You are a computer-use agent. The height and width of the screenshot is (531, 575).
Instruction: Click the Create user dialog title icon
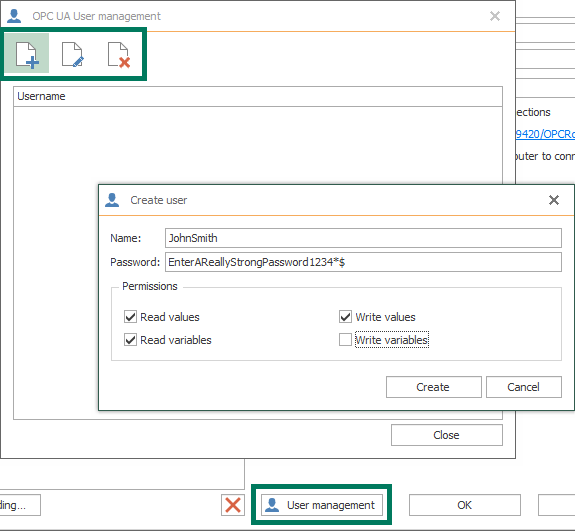tap(112, 200)
